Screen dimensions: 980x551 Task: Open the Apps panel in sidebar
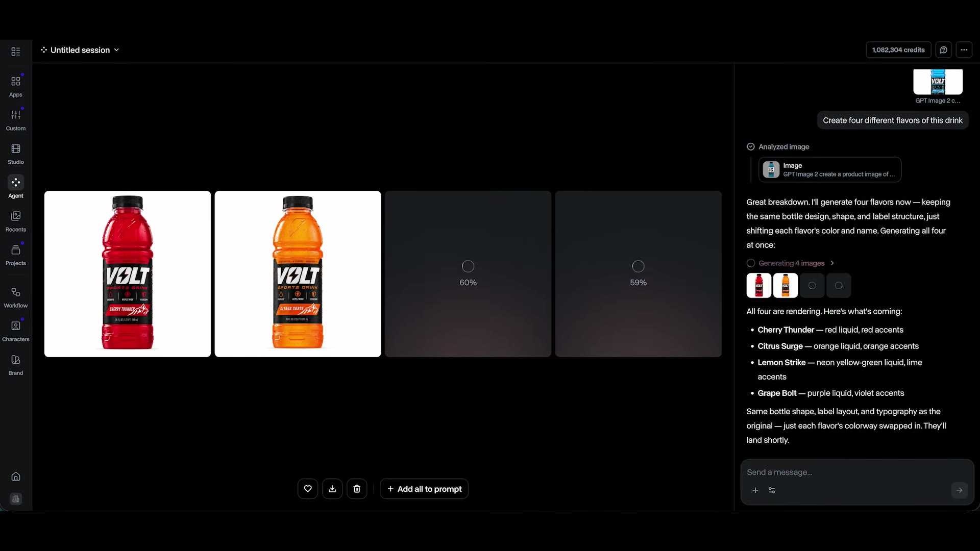point(16,86)
